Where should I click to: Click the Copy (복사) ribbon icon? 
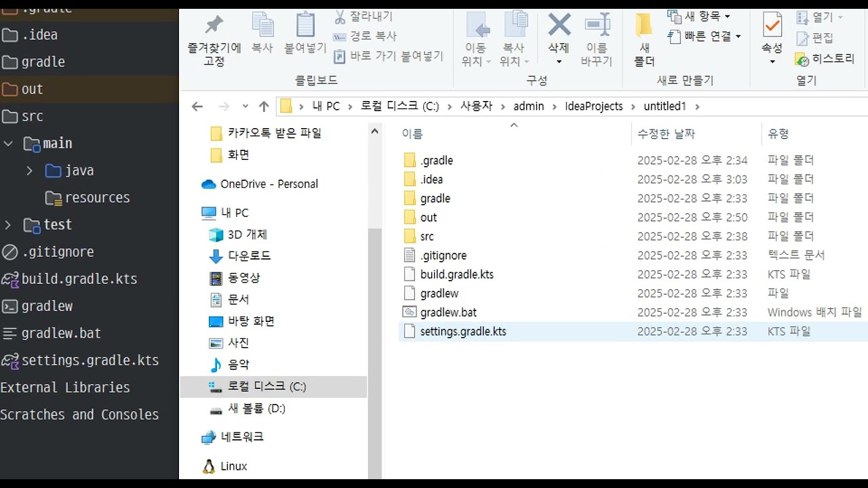coord(262,33)
